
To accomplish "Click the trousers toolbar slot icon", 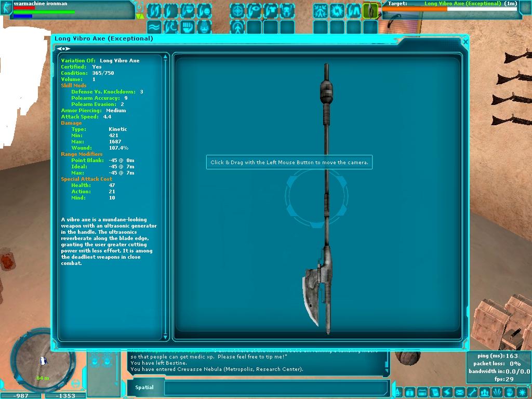I will (353, 11).
